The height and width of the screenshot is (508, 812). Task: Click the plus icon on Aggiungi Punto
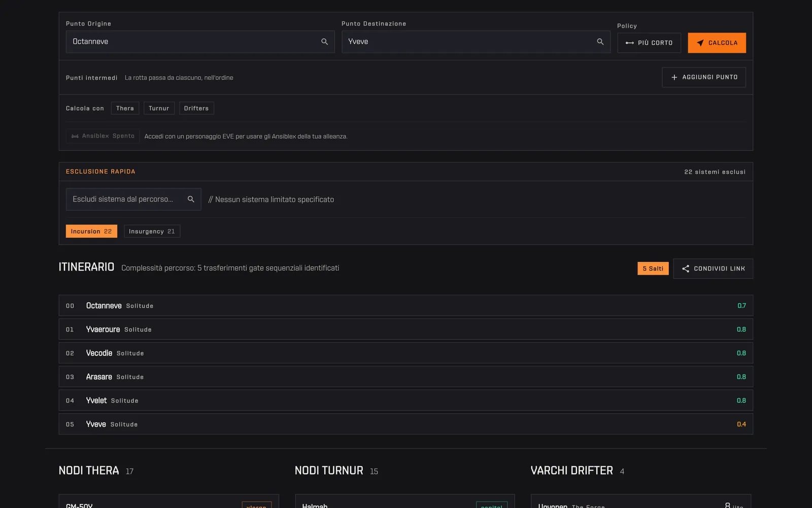click(674, 77)
